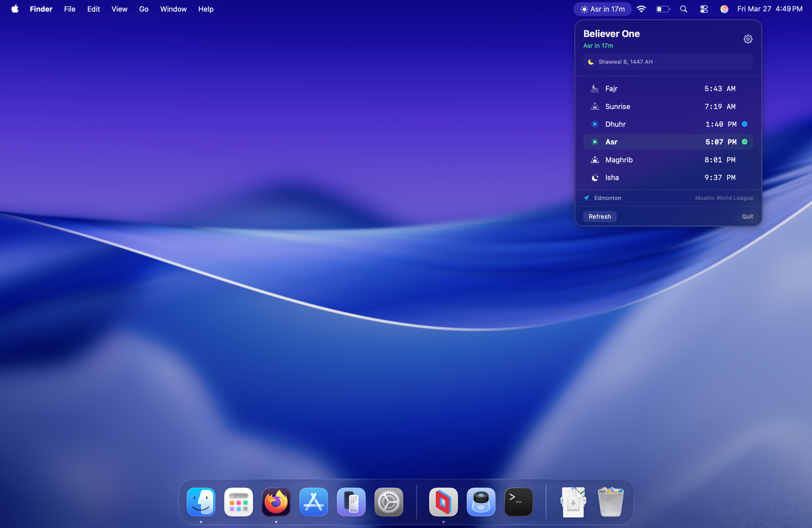Screen dimensions: 812x528
Task: Click the Edmonton location arrow icon
Action: tap(586, 198)
